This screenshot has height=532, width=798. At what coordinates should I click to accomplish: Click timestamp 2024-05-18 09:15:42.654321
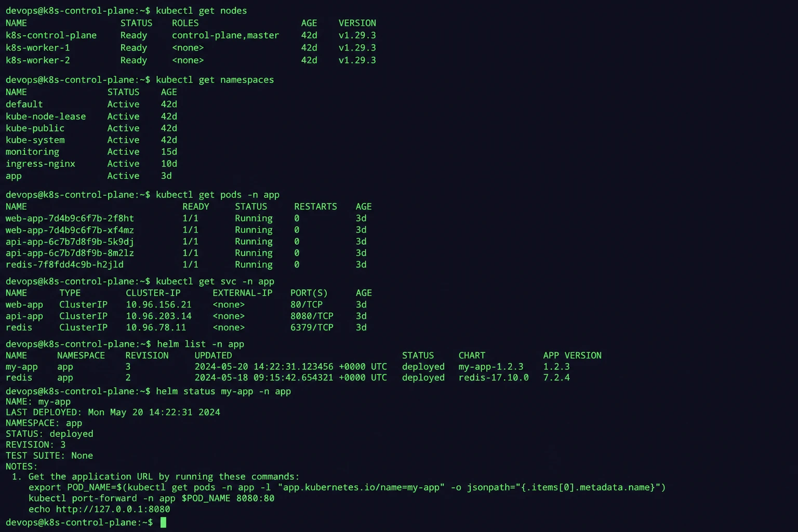pos(264,378)
